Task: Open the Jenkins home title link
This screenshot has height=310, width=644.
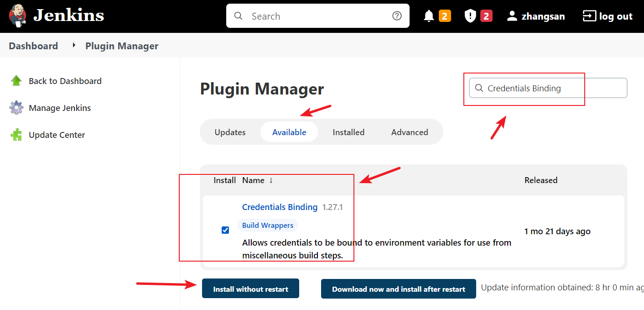Action: [x=69, y=16]
